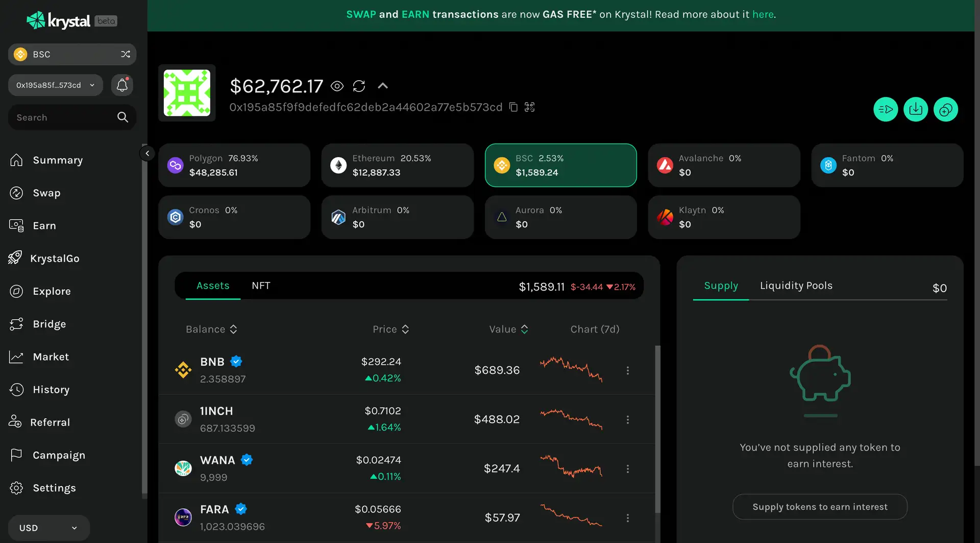Refresh the portfolio balance
Viewport: 980px width, 543px height.
tap(359, 86)
